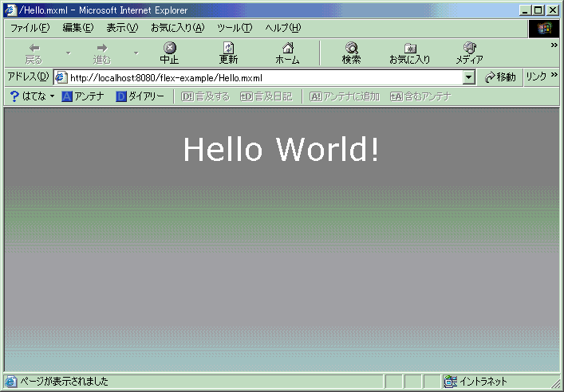Expand the Back button history dropdown arrow
Viewport: 564px width, 392px height.
69,53
